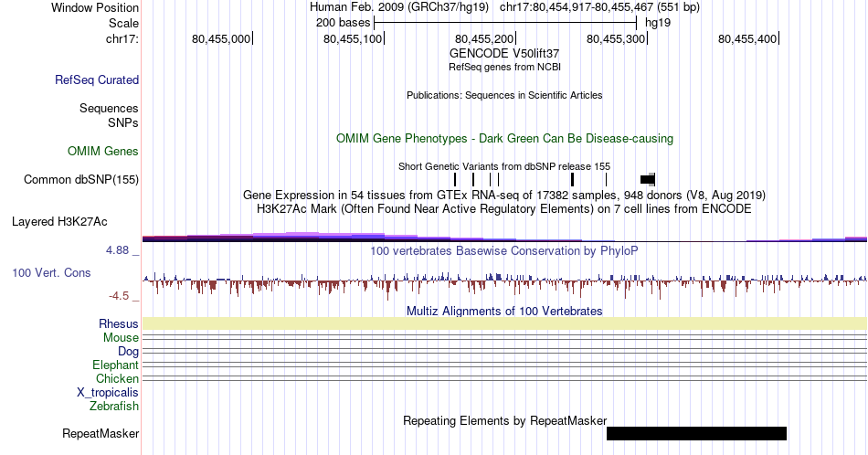The image size is (868, 455).
Task: Select the Common dbSNP(155) track label
Action: click(x=81, y=179)
